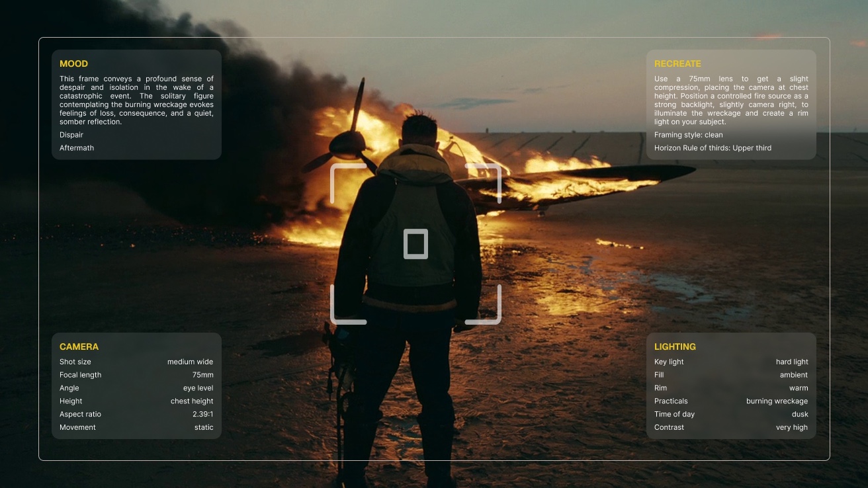Click the Key light hard light value
Viewport: 868px width, 488px height.
[x=792, y=362]
